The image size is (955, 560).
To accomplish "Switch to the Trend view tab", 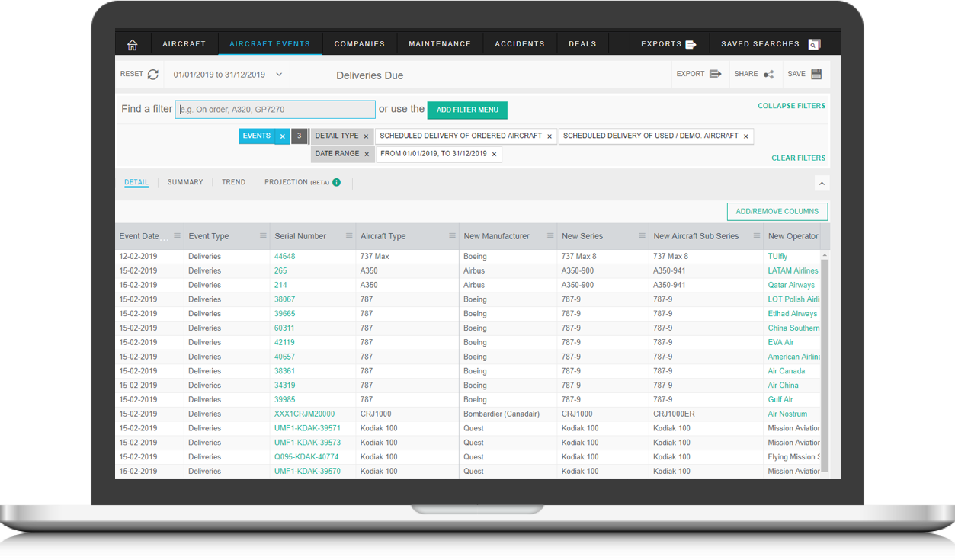I will pos(233,182).
